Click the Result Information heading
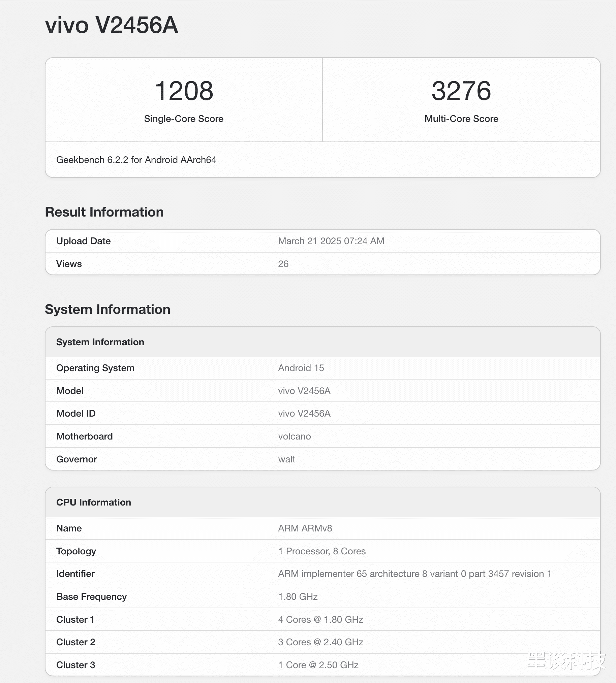 [x=104, y=212]
